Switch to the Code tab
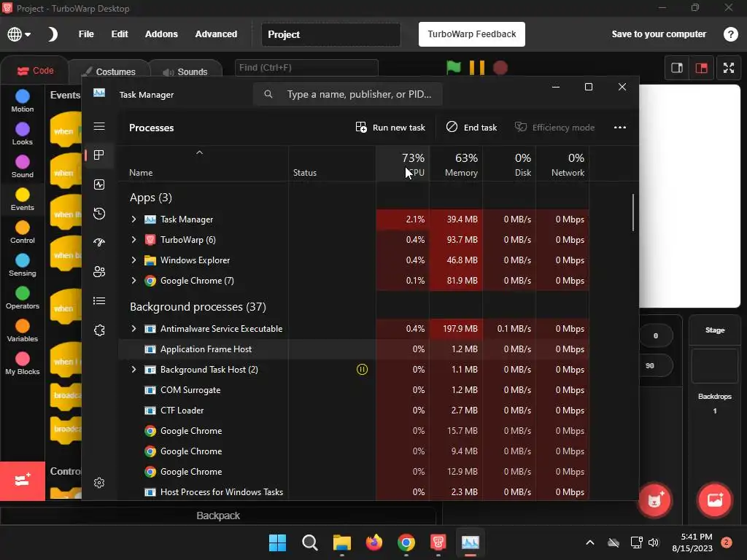The width and height of the screenshot is (747, 560). point(35,71)
